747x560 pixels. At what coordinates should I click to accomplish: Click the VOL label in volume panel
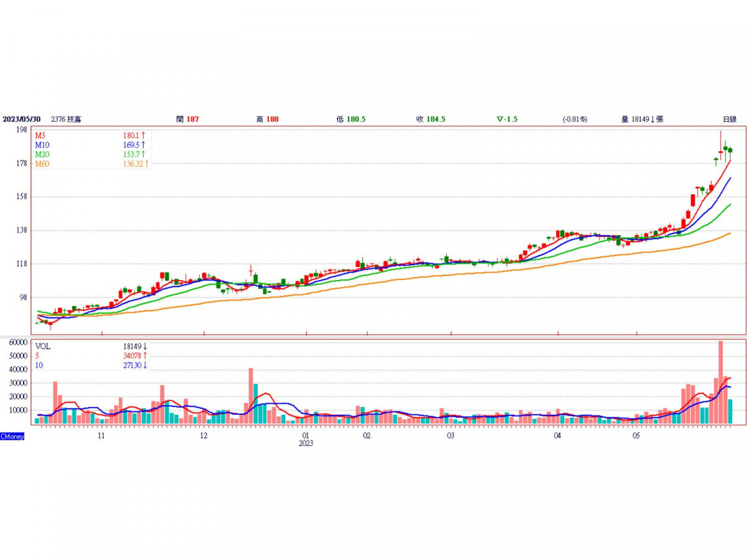click(42, 347)
